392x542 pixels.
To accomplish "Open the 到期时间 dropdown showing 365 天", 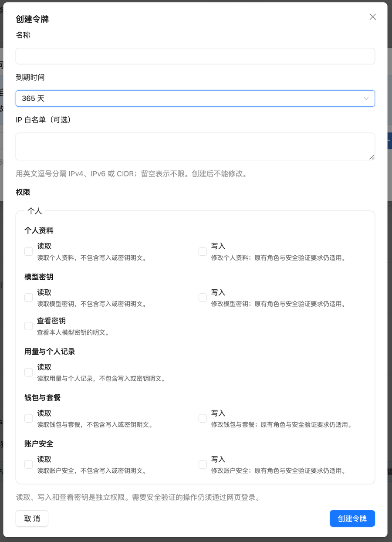I will [x=195, y=98].
